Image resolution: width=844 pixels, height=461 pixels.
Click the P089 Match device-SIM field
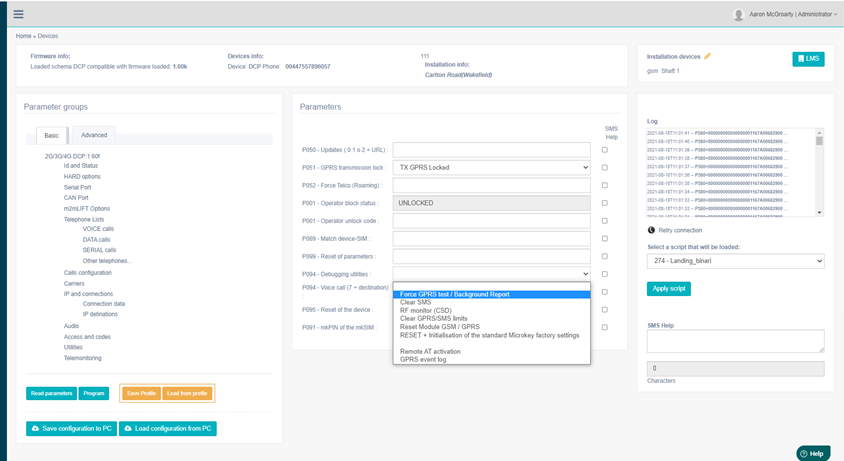[x=491, y=239]
